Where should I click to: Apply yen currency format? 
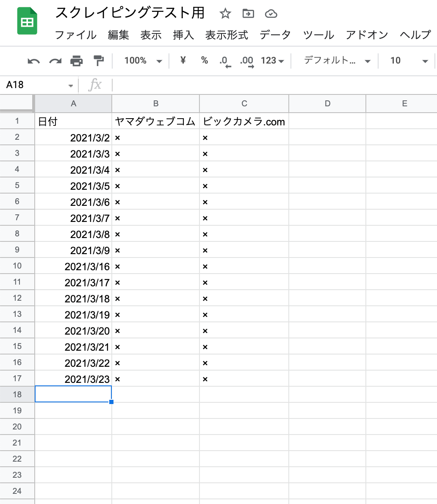point(183,60)
